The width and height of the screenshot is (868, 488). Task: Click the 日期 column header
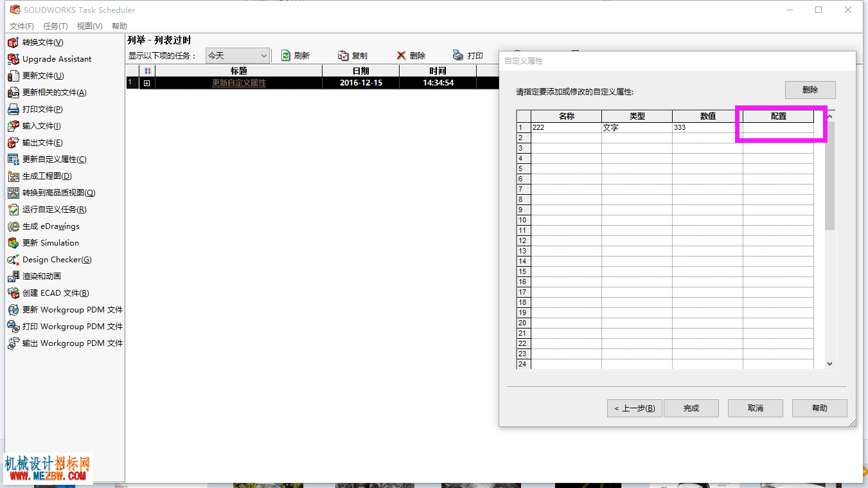click(360, 71)
